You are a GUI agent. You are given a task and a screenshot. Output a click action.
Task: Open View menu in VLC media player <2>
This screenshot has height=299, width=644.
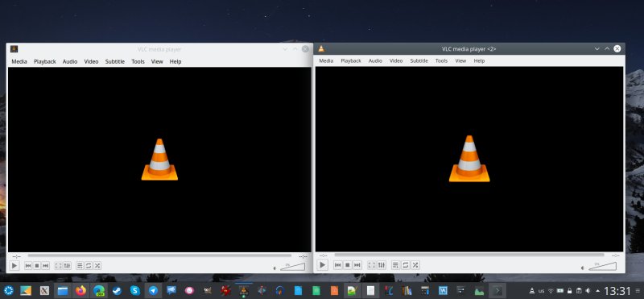[x=460, y=61]
